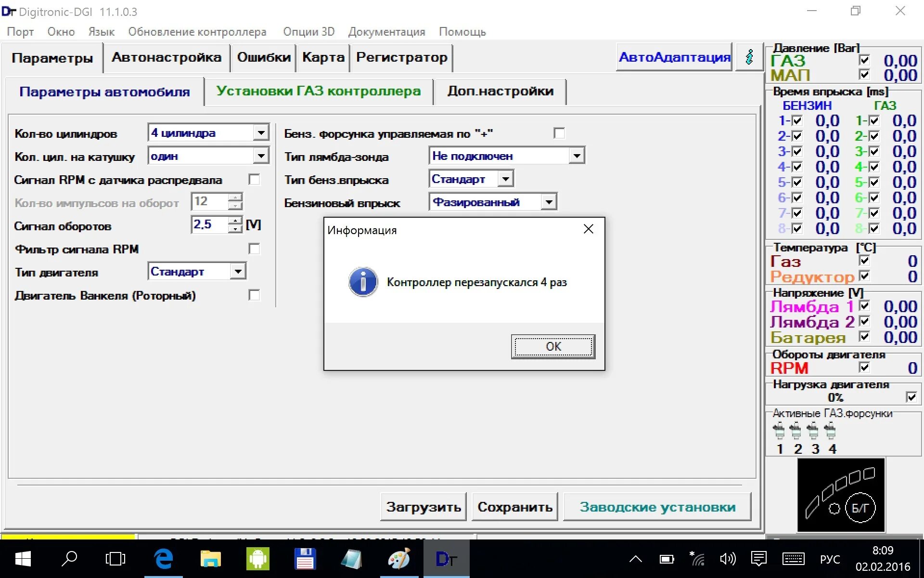Click the floppy disk taskbar icon
Screen dimensions: 924x578
[x=305, y=559]
